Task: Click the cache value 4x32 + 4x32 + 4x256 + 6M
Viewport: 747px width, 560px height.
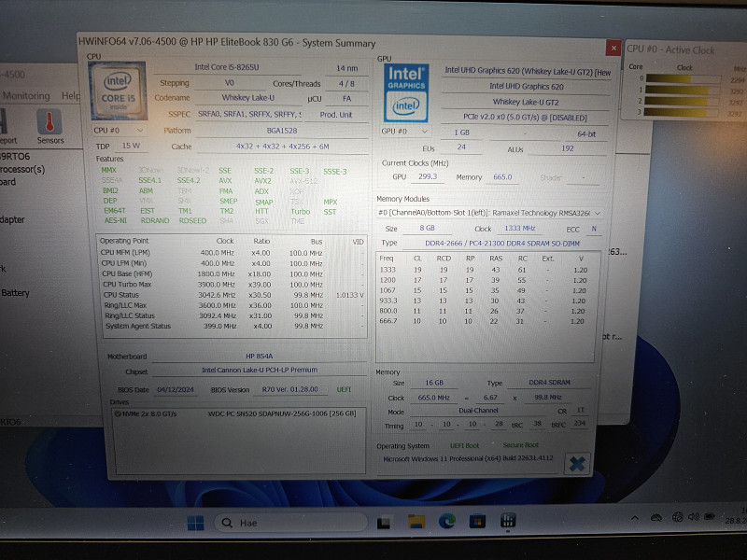Action: coord(283,147)
